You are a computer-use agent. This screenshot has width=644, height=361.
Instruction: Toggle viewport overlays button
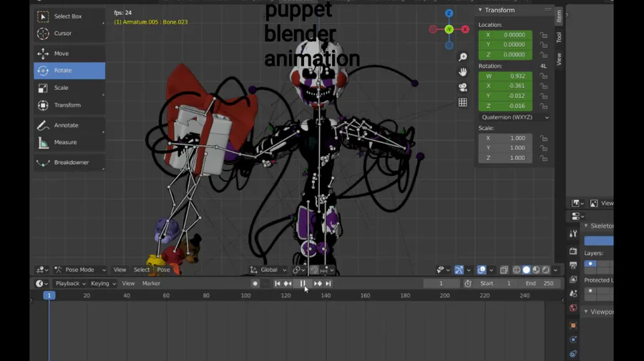tap(482, 269)
